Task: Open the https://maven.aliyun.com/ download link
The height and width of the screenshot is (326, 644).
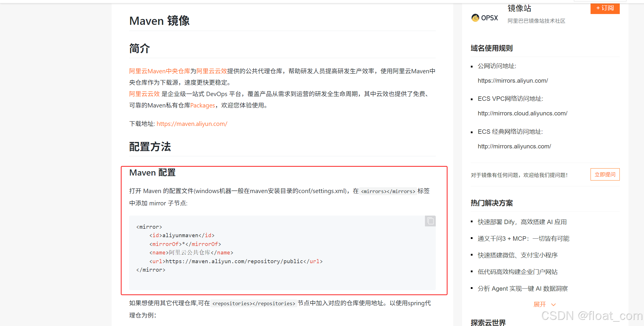Action: [x=192, y=124]
